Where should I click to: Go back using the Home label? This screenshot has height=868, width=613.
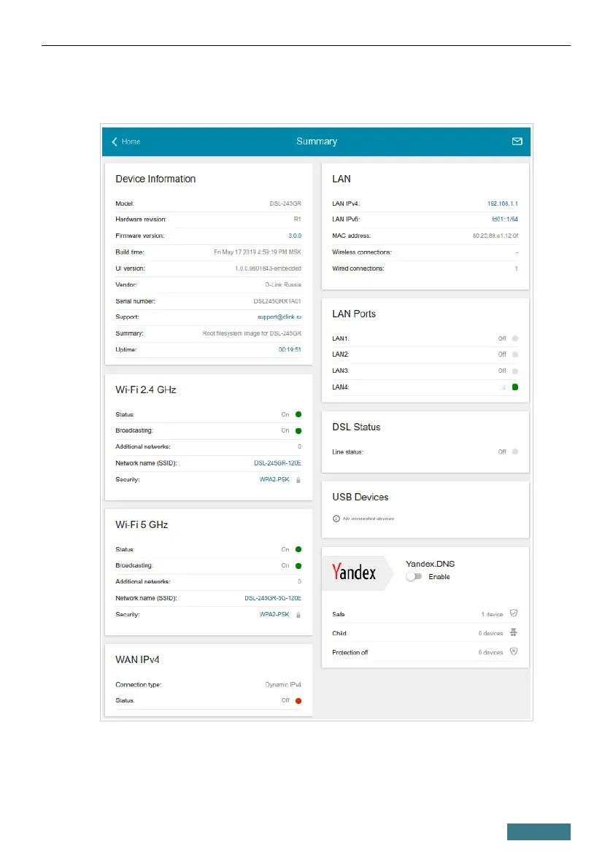coord(131,142)
